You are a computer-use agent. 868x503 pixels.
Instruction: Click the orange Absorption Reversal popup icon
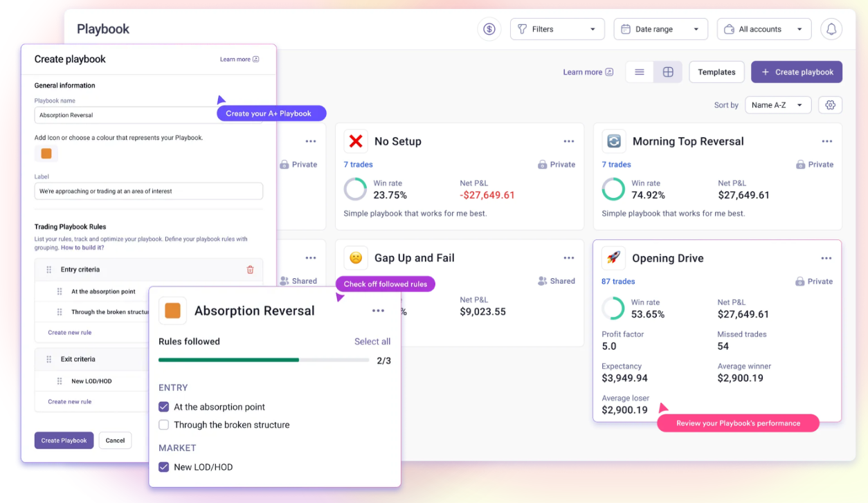click(172, 311)
